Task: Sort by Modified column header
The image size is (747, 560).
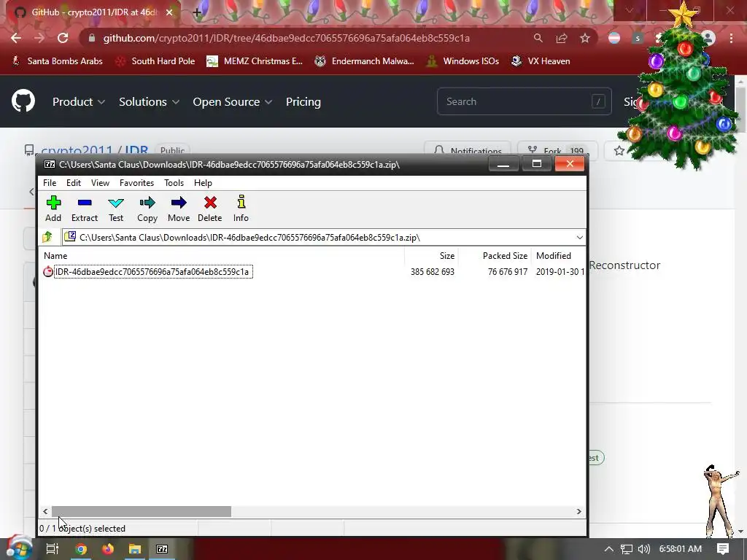Action: [x=554, y=256]
